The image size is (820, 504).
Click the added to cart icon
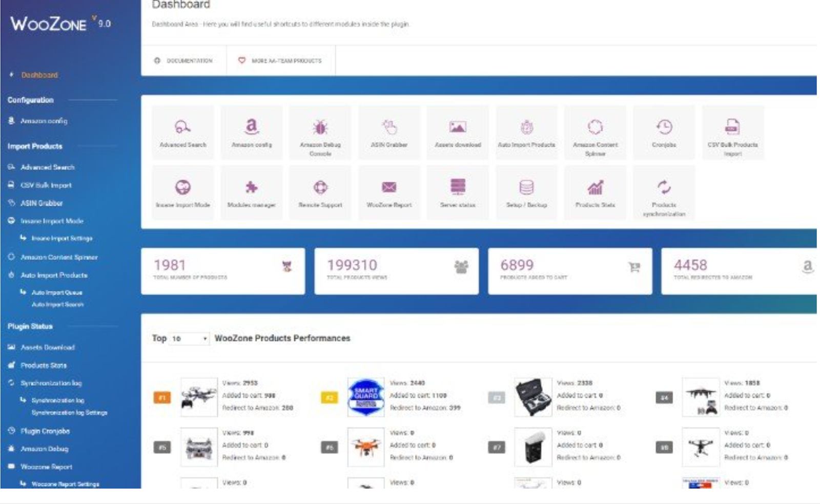point(634,267)
